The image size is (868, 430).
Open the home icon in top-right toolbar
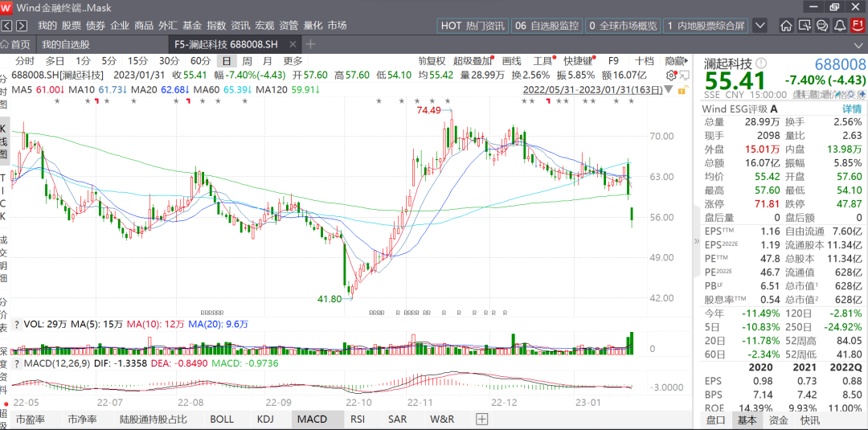(x=786, y=26)
